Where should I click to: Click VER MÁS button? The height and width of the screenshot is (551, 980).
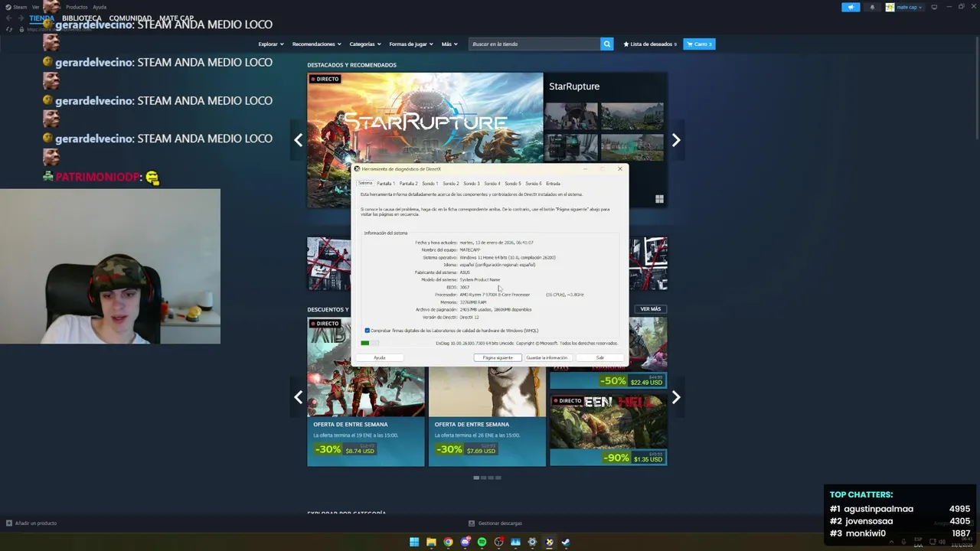650,309
